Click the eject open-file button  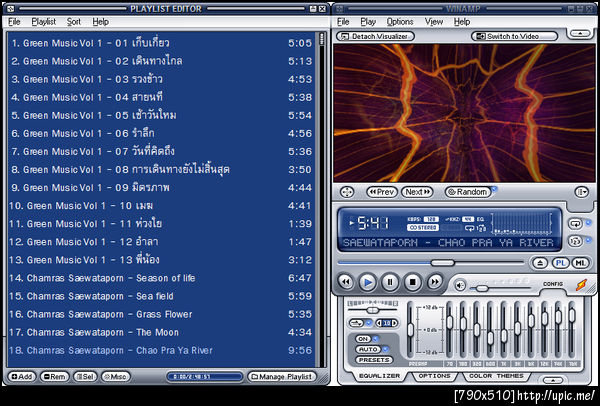[x=540, y=263]
